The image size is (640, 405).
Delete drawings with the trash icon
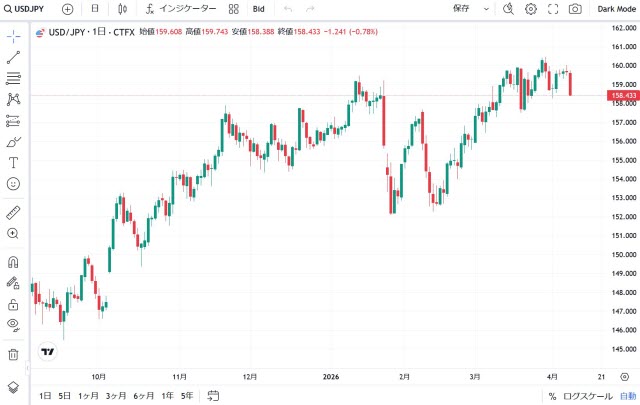coord(14,354)
